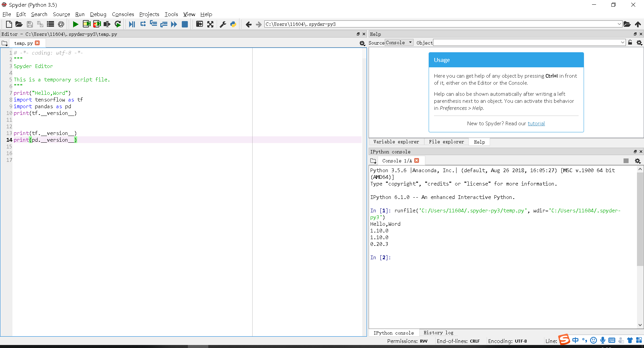Expand the working directory path dropdown
Image resolution: width=644 pixels, height=348 pixels.
[619, 24]
